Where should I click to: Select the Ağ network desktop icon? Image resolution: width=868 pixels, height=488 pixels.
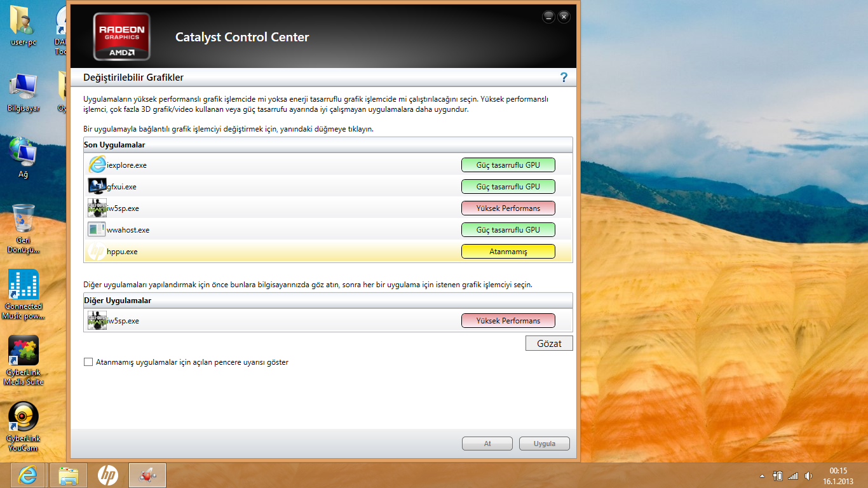click(24, 158)
